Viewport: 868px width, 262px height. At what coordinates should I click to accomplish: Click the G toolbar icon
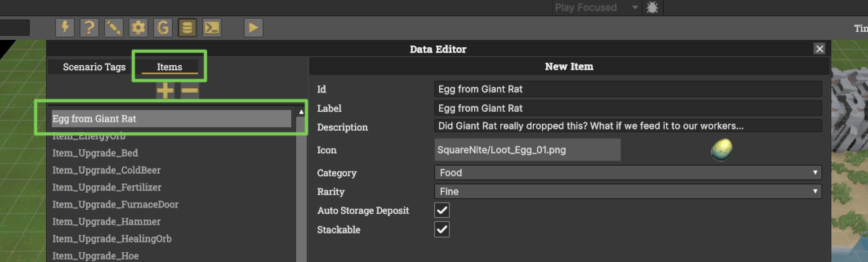(163, 28)
